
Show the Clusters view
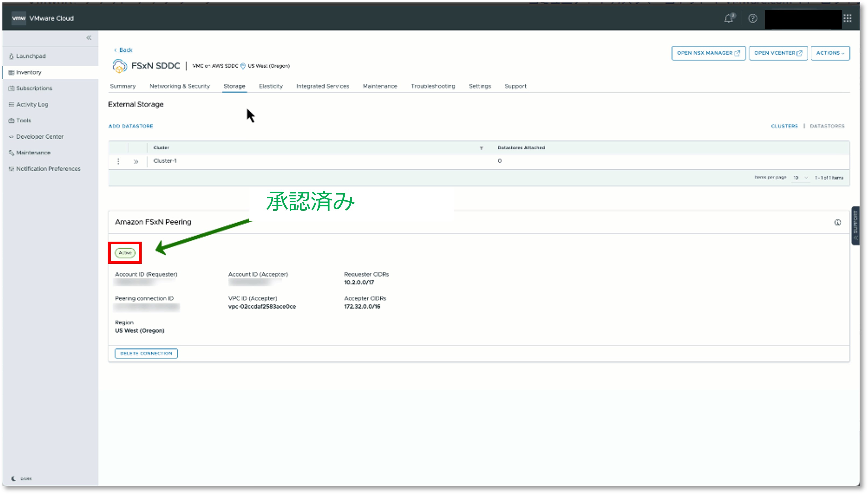click(x=784, y=126)
